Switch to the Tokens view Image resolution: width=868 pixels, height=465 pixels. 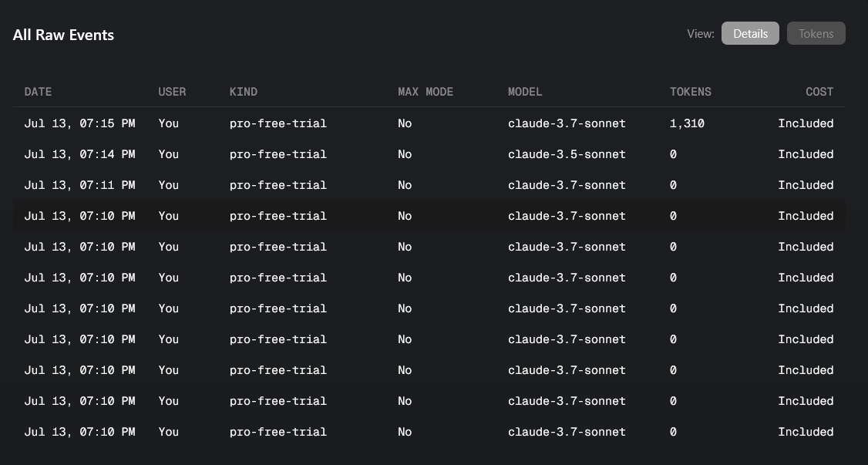[816, 34]
